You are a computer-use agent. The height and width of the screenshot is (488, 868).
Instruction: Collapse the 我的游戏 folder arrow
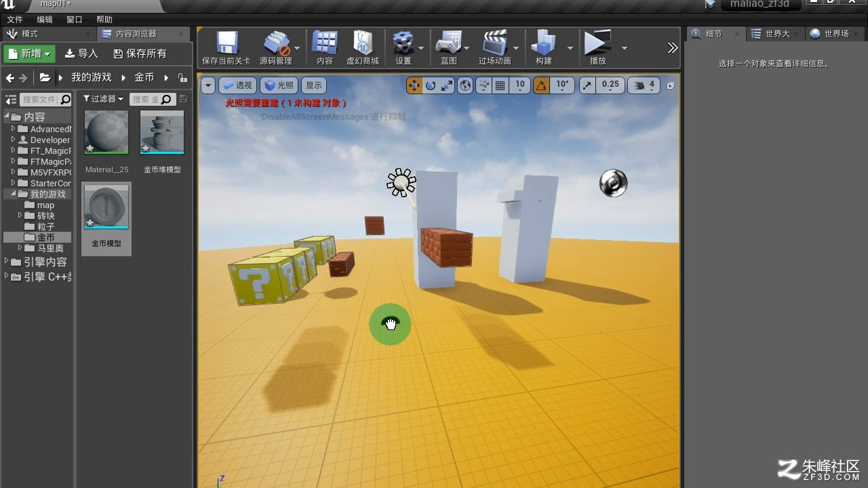[13, 194]
